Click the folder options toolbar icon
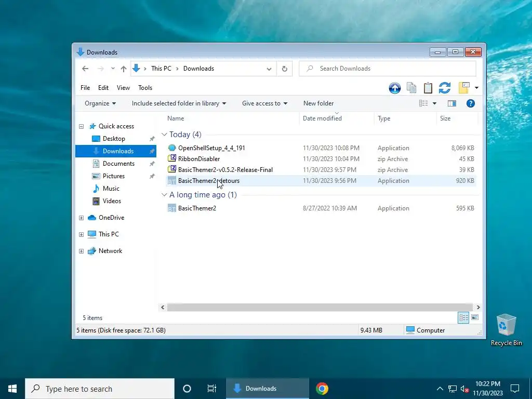The height and width of the screenshot is (399, 532). click(x=464, y=88)
